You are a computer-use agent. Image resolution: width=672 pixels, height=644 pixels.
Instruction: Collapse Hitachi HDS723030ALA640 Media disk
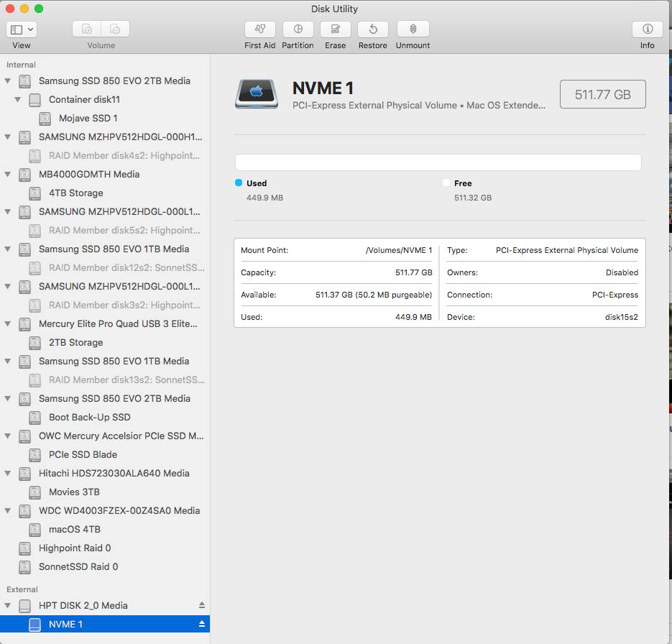coord(8,473)
